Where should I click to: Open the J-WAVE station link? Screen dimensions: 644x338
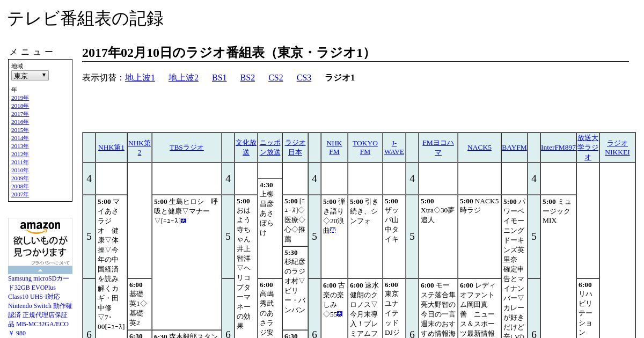pyautogui.click(x=394, y=148)
